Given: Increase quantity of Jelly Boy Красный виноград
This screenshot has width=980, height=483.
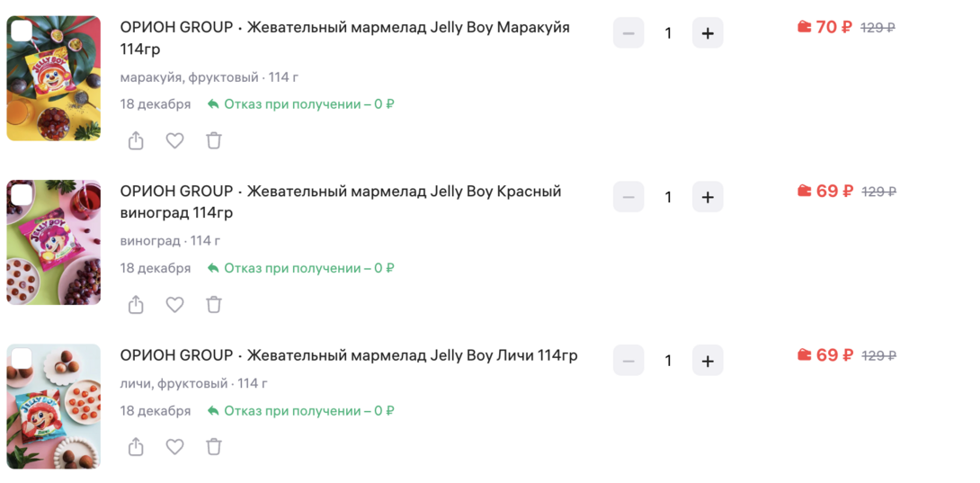Looking at the screenshot, I should pos(708,197).
